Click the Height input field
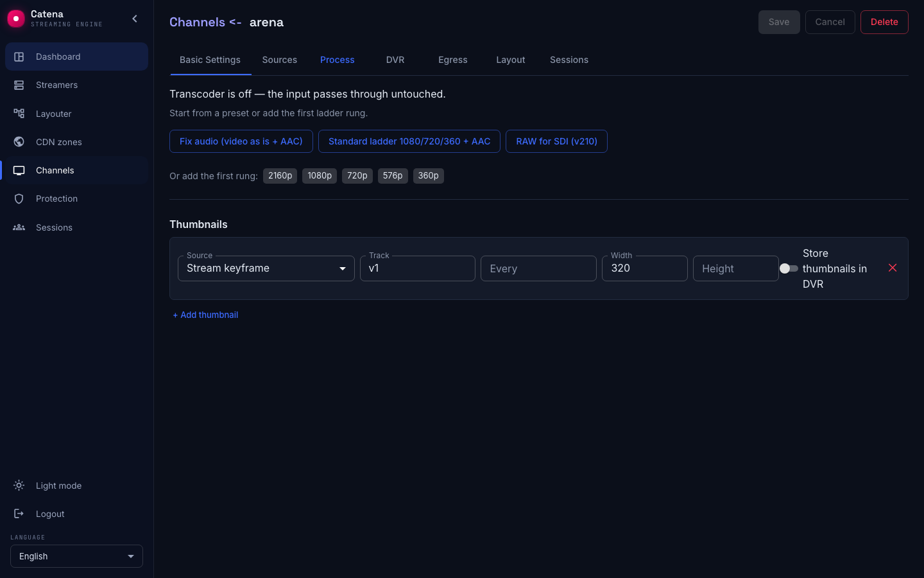This screenshot has width=924, height=578. (x=736, y=268)
